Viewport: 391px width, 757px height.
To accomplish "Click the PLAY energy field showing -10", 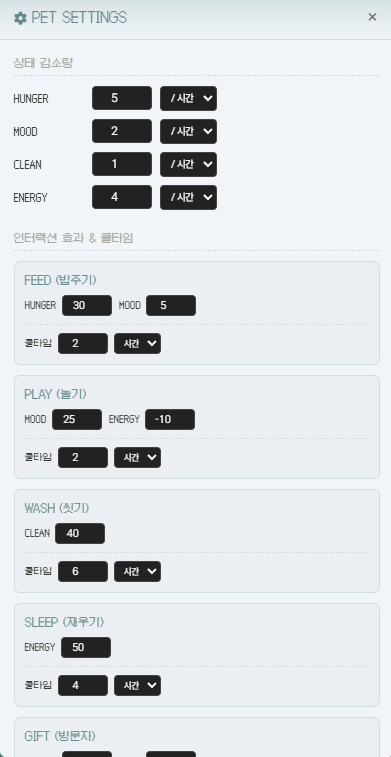I will [170, 420].
